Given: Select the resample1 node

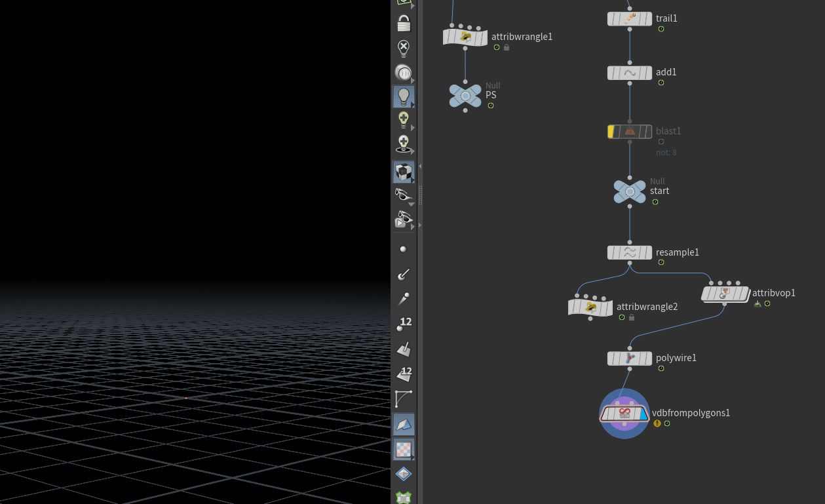Looking at the screenshot, I should tap(630, 252).
